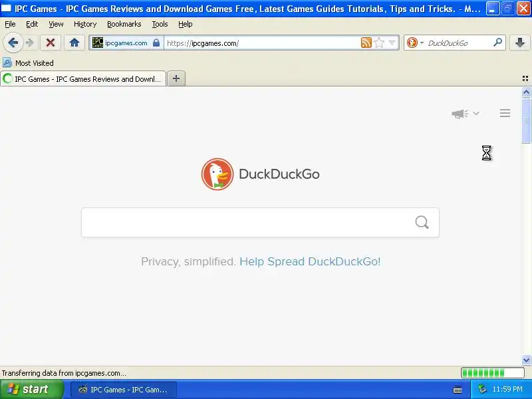Click the Firefox window title bar icon
This screenshot has height=399, width=532.
coord(6,8)
